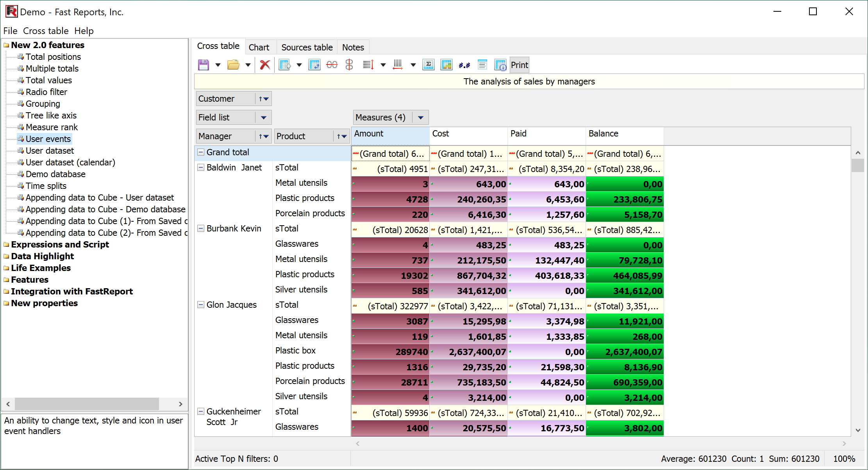Open the Cross table menu

point(46,31)
